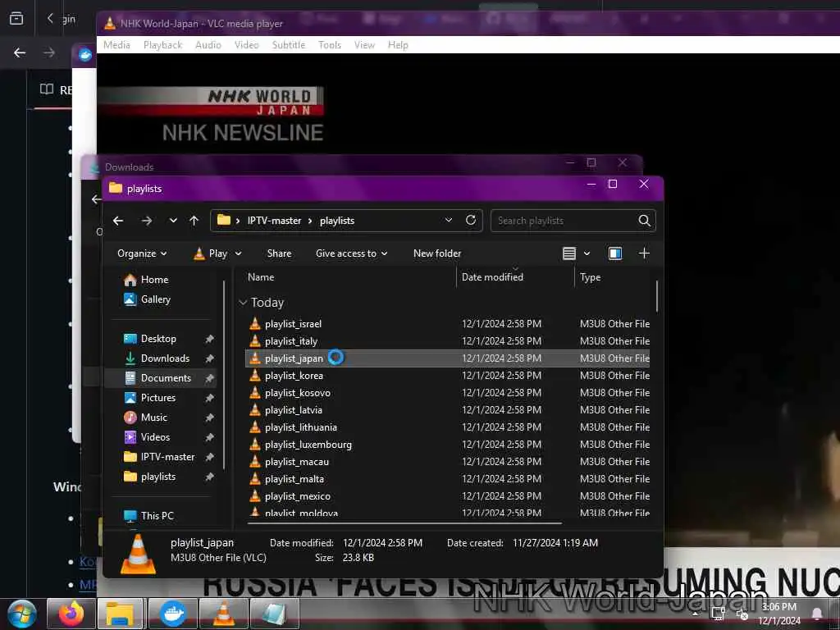Screen dimensions: 840x630
Task: Open Firefox from the taskbar
Action: [71, 614]
